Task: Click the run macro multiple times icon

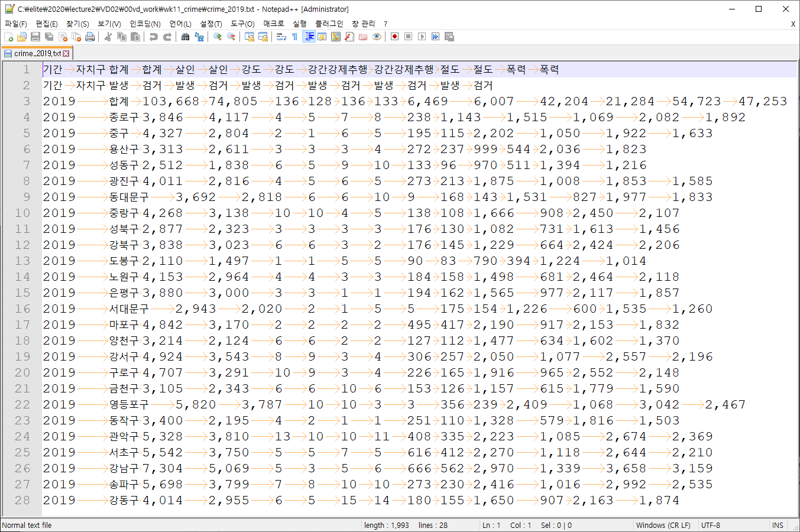Action: coord(435,37)
